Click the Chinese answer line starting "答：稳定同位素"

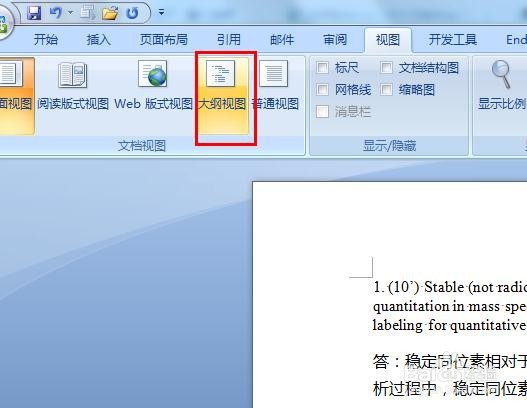point(450,362)
